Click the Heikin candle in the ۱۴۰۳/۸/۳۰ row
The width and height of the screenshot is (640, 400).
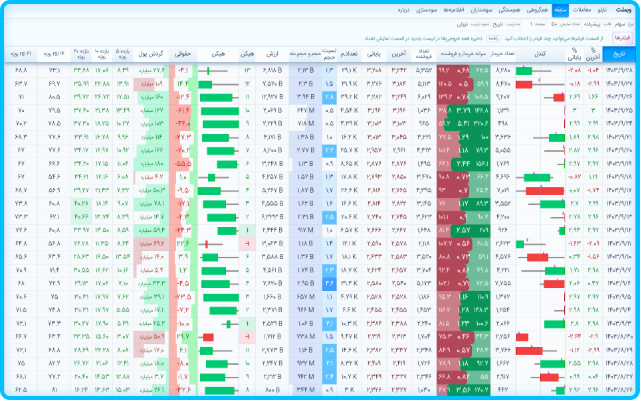[x=207, y=337]
